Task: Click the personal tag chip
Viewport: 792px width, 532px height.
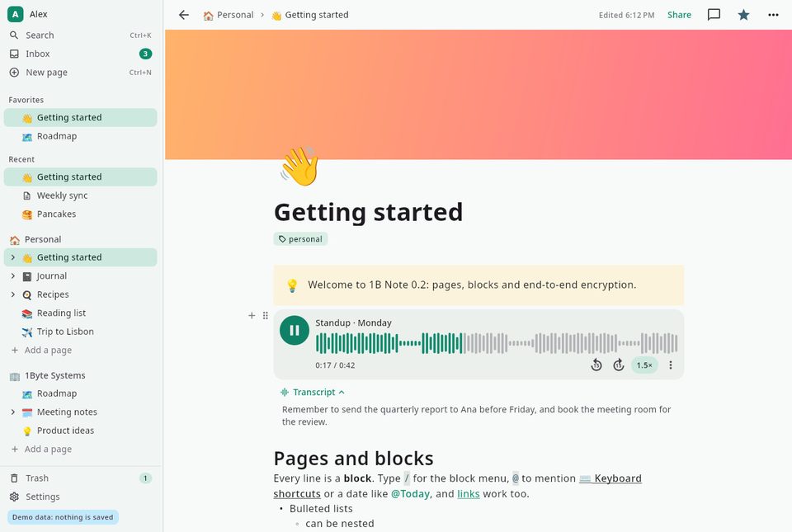Action: [300, 239]
